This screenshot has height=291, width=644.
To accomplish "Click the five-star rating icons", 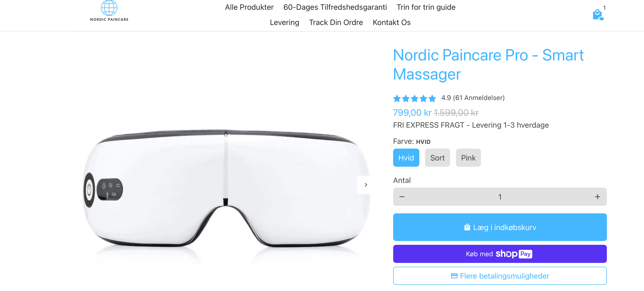I will pos(415,98).
